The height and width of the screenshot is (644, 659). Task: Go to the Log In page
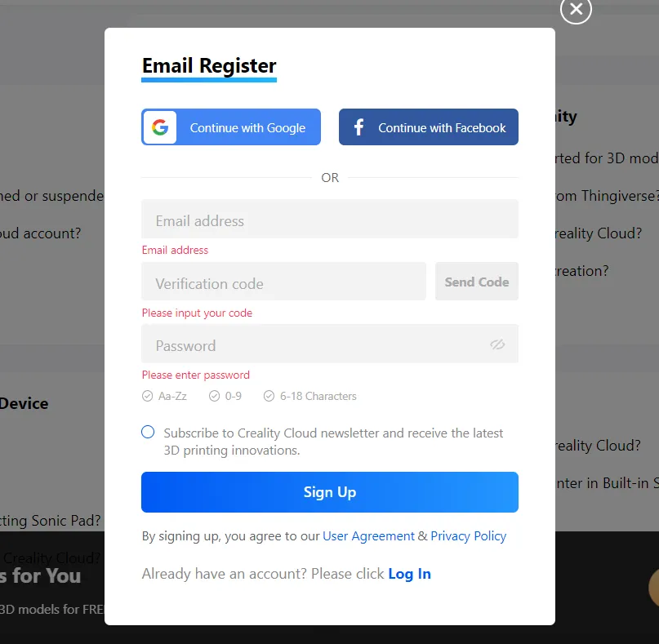[409, 574]
